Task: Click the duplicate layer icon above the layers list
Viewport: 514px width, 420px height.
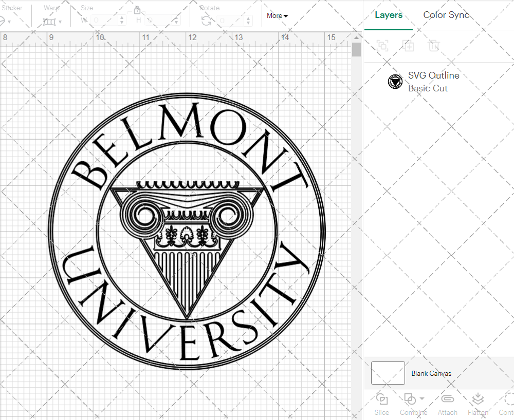Action: pos(409,46)
